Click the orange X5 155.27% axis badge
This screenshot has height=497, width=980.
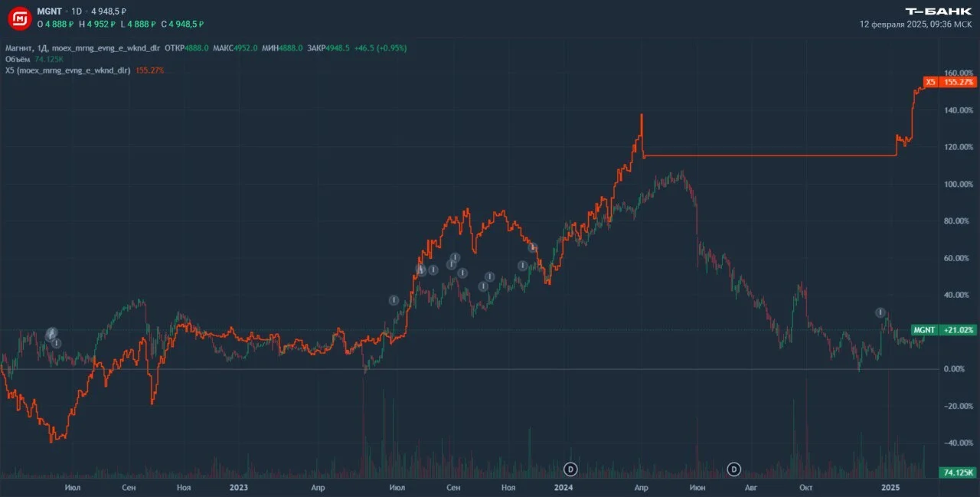[949, 82]
